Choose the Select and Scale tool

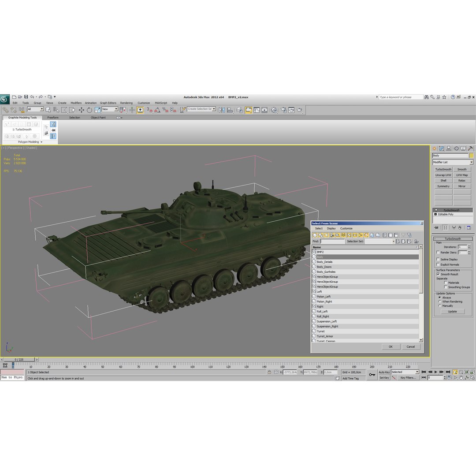97,110
